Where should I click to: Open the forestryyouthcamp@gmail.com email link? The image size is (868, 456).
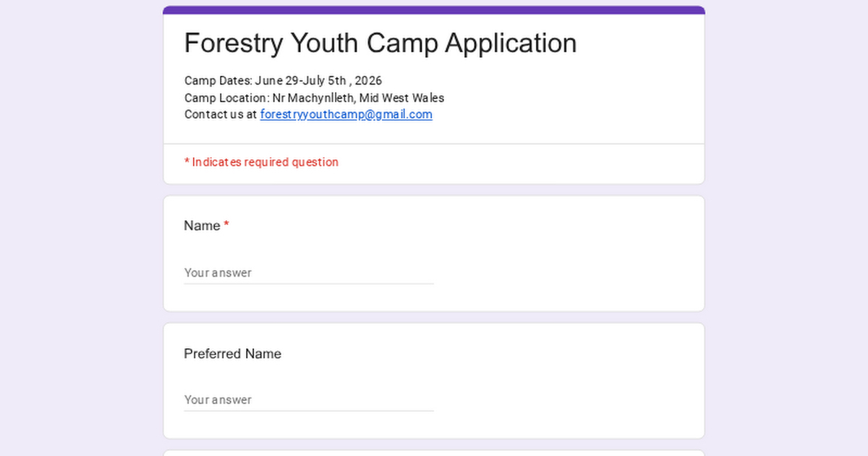(346, 114)
